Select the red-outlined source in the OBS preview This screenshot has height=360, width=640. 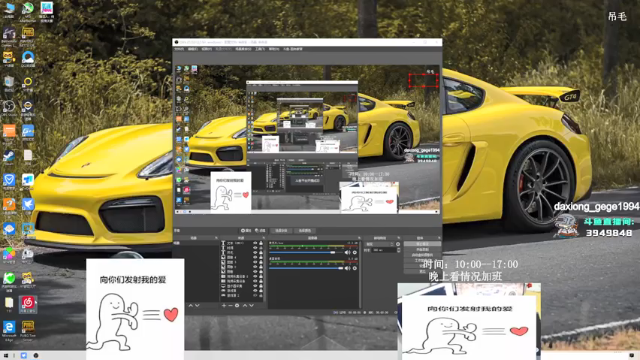click(x=424, y=80)
